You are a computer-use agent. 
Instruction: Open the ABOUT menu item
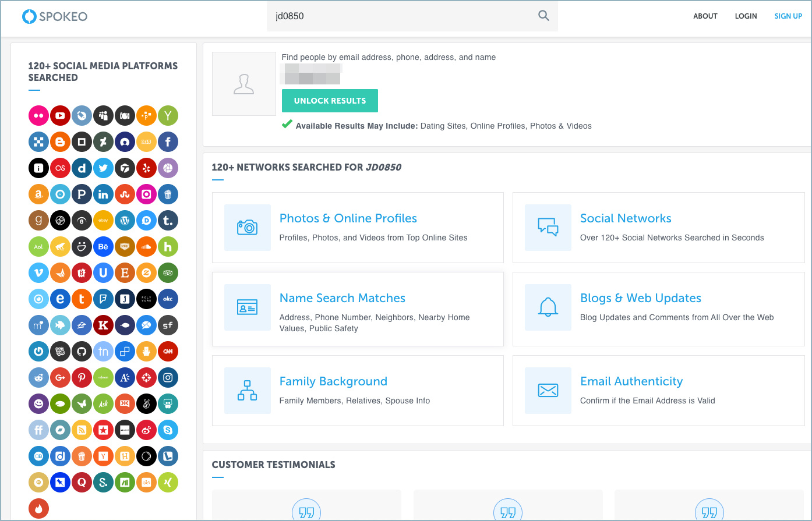point(705,16)
